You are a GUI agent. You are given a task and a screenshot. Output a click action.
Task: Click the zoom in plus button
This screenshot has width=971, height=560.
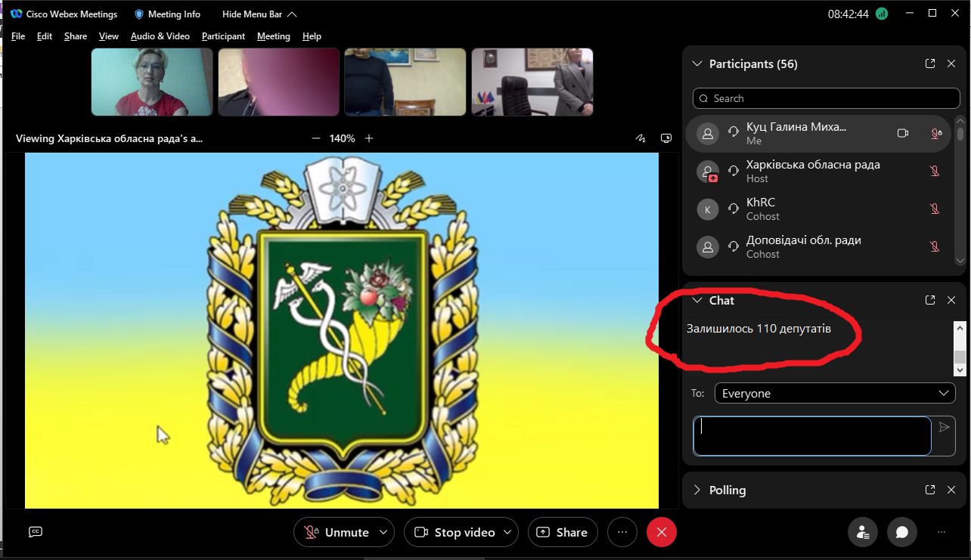click(x=369, y=138)
